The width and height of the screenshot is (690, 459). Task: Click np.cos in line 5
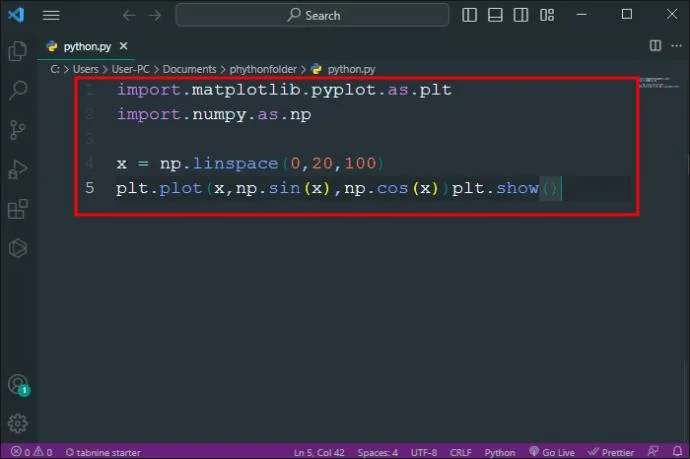click(x=376, y=188)
